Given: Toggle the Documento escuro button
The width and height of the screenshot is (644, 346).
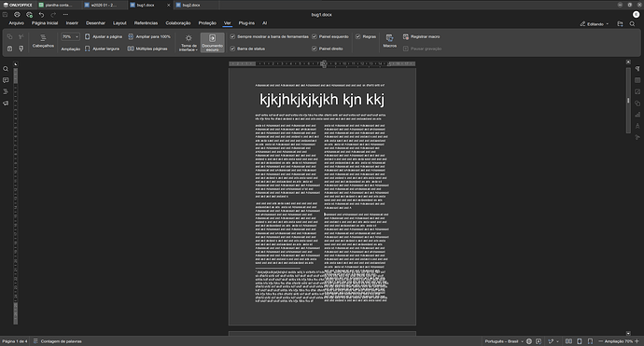Looking at the screenshot, I should (213, 43).
